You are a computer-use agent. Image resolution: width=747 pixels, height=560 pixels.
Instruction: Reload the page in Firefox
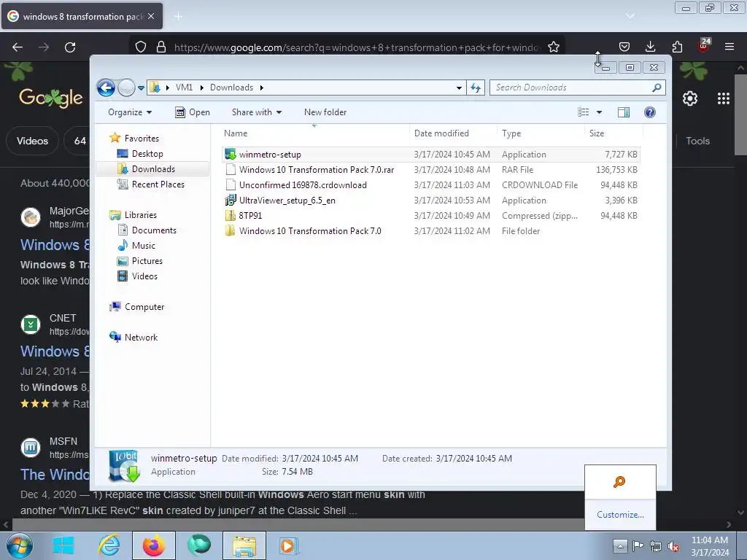[70, 47]
